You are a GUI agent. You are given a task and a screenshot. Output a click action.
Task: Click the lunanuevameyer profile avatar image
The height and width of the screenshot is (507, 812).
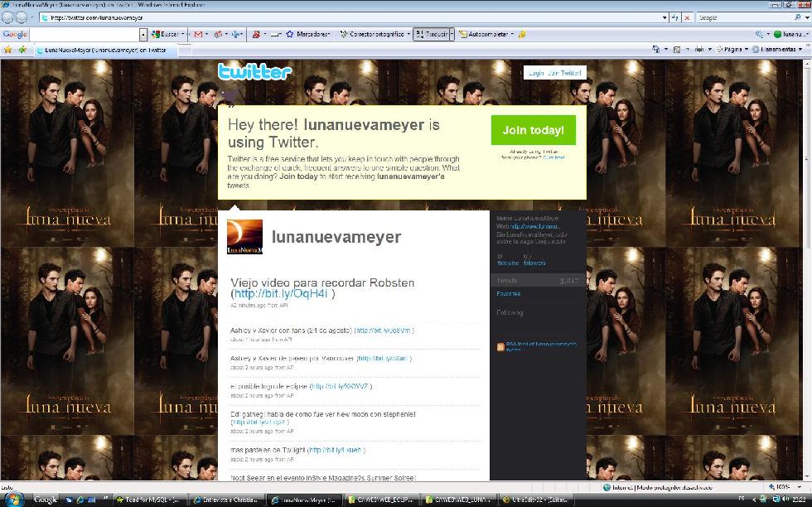click(244, 237)
